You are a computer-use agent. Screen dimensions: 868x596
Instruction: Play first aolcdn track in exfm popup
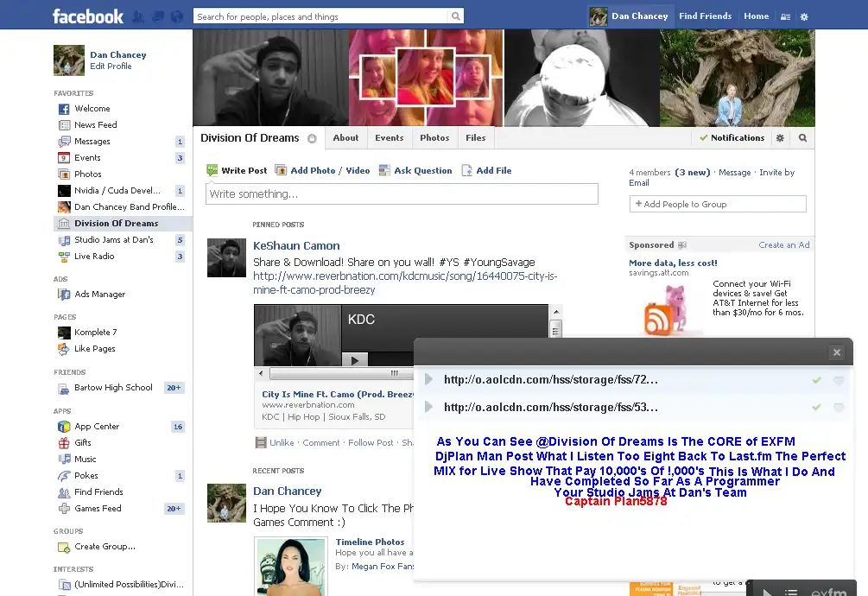[428, 379]
